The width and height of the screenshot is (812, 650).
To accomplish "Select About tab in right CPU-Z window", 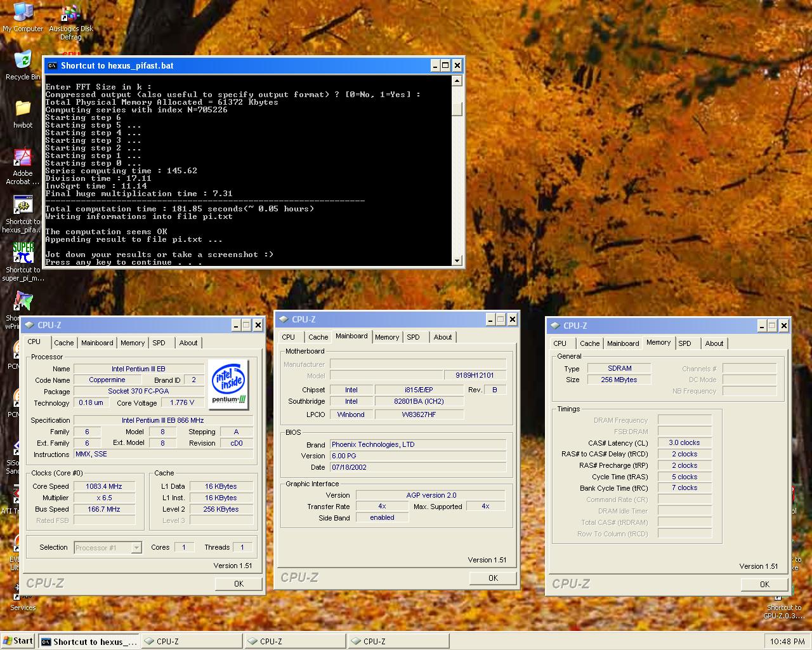I will pyautogui.click(x=714, y=343).
